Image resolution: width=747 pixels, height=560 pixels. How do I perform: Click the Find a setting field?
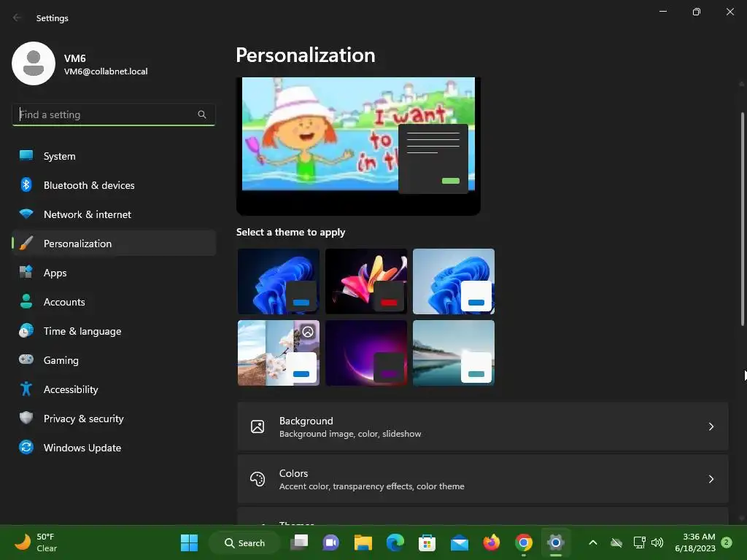point(113,114)
